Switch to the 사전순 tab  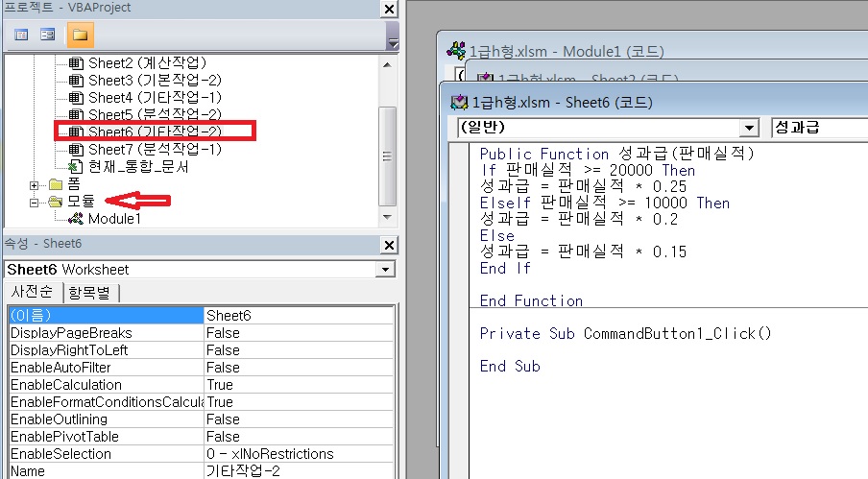point(33,293)
